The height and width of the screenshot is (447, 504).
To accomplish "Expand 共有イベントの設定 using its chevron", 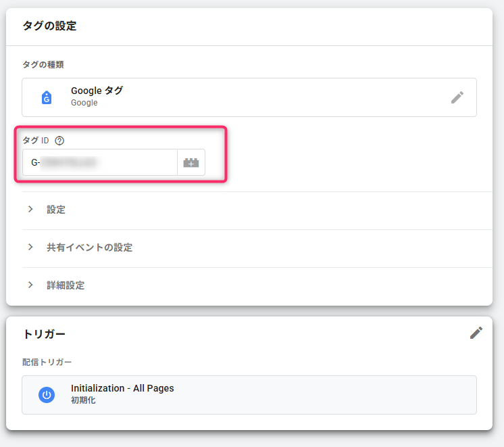I will point(30,248).
